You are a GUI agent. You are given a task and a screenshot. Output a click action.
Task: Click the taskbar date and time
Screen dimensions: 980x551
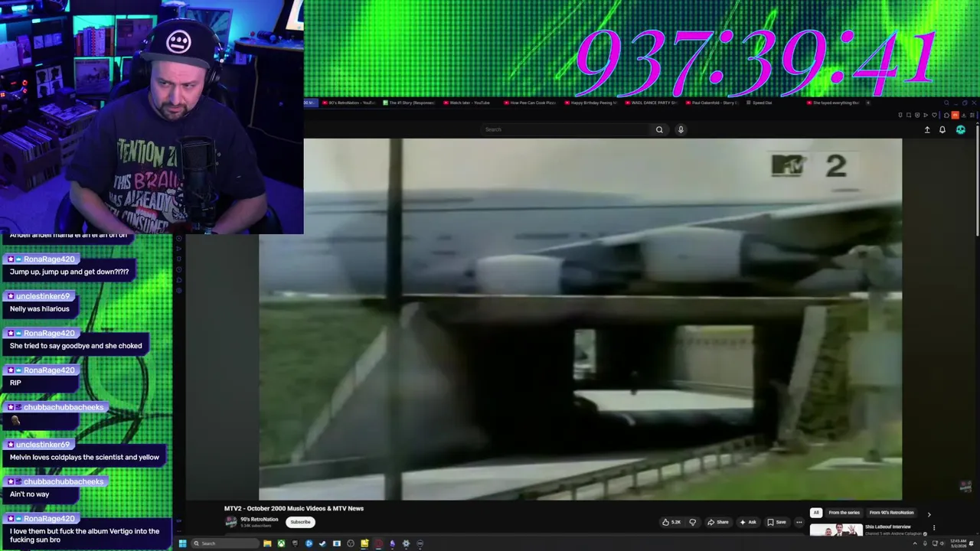pyautogui.click(x=959, y=543)
